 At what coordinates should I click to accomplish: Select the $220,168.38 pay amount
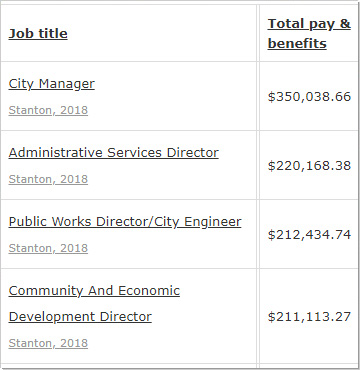(x=309, y=166)
